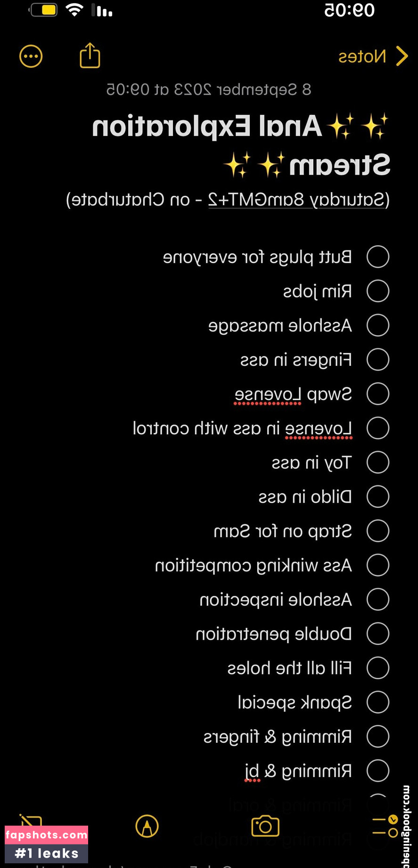
Task: Mark 'Strap on for Sam' as done
Action: pos(378,531)
